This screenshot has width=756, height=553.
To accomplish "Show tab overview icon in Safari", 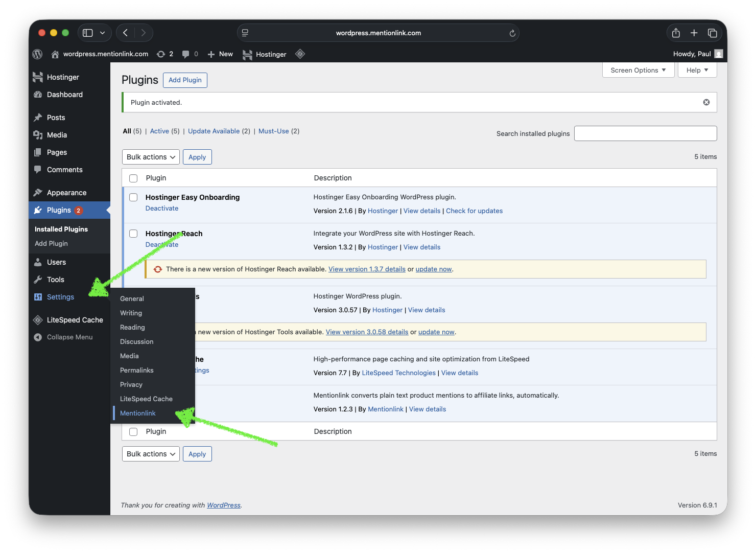I will click(712, 33).
